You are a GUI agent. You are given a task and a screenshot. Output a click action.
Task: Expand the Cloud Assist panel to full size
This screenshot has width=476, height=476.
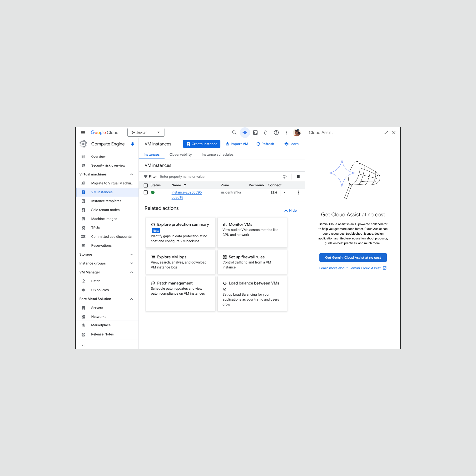(x=386, y=133)
